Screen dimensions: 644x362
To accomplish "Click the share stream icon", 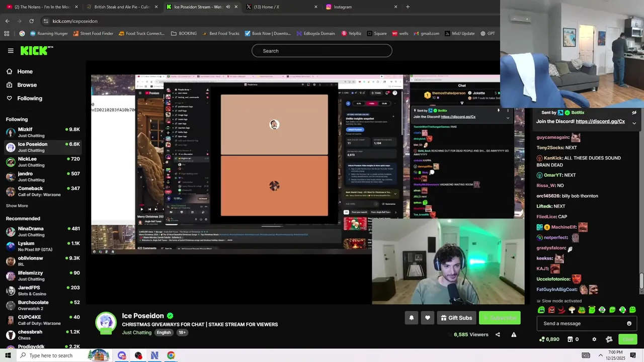I will pyautogui.click(x=498, y=334).
